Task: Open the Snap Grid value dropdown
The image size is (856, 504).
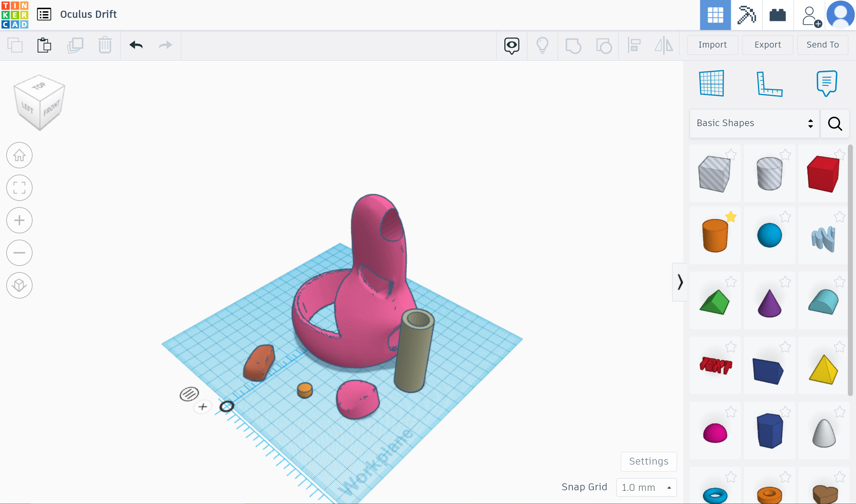Action: point(646,487)
